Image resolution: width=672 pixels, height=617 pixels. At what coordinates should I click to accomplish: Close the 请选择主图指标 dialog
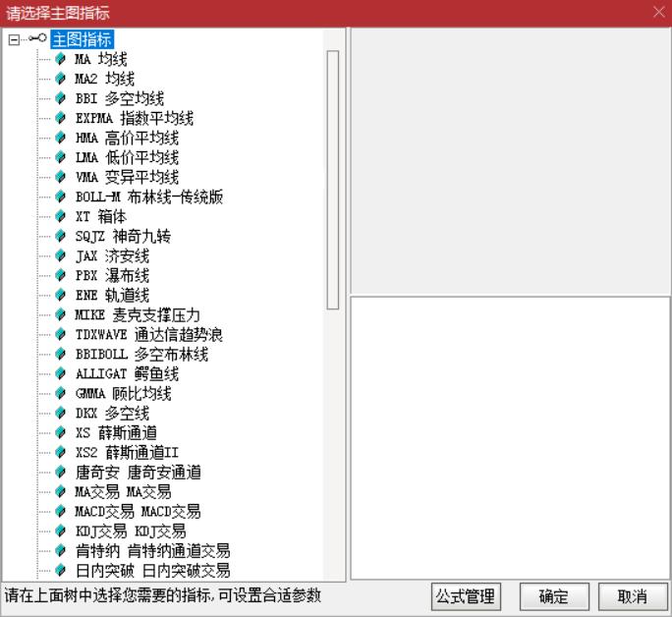click(x=658, y=13)
